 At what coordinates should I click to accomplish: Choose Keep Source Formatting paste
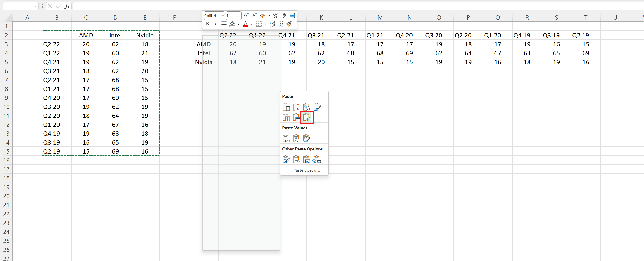click(x=317, y=107)
